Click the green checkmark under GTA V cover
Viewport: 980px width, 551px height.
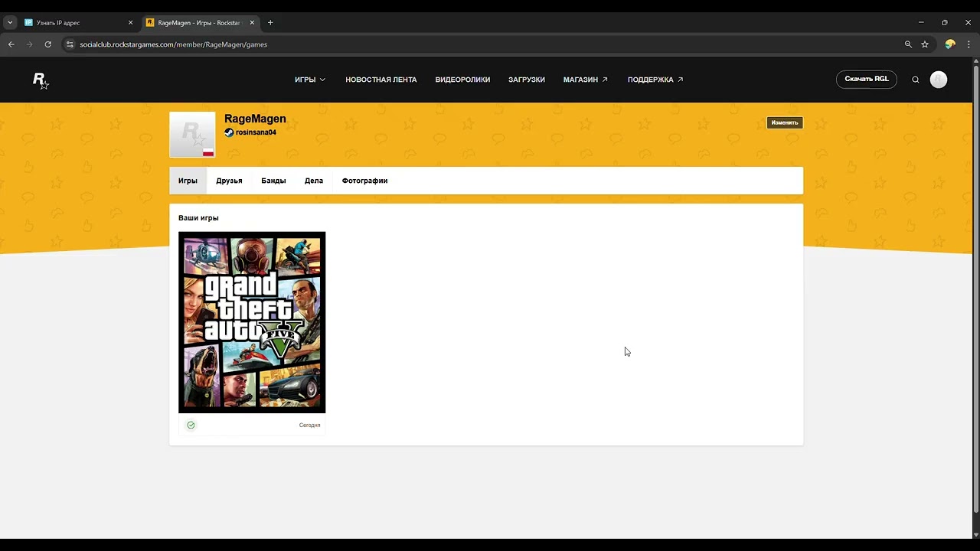tap(191, 425)
